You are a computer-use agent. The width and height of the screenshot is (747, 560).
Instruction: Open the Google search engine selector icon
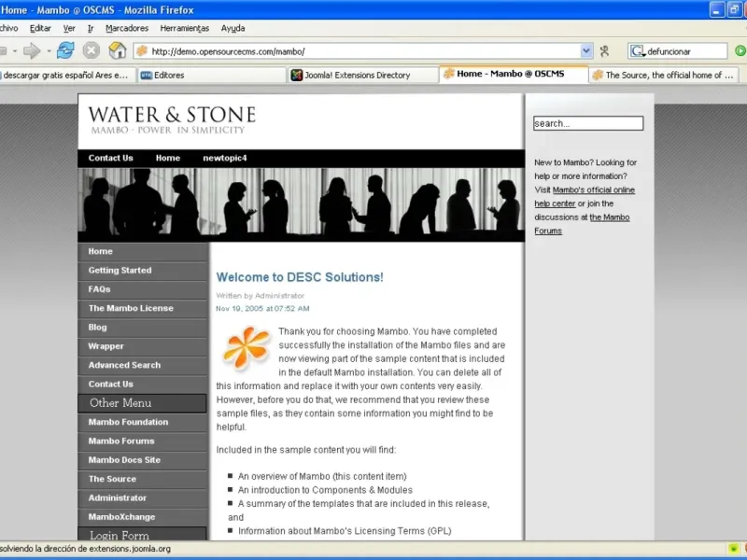(x=638, y=51)
